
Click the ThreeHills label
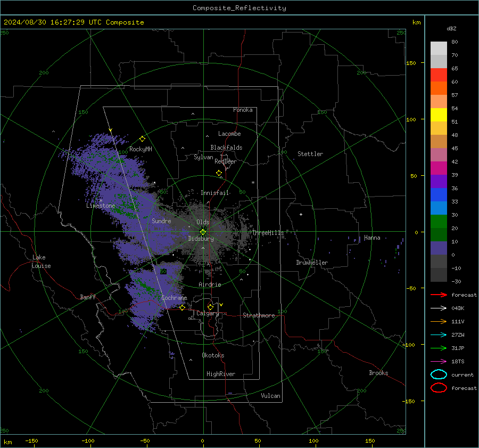268,233
